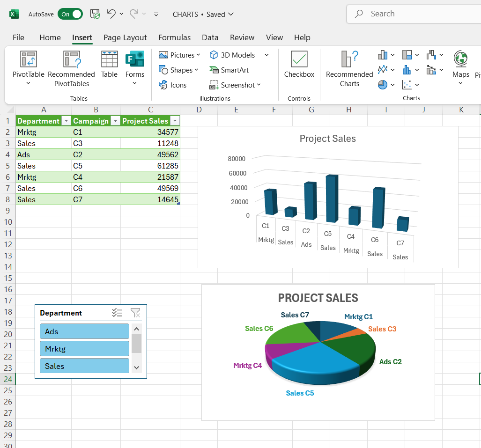Expand the CHARTS Saved file name dropdown

tap(231, 14)
